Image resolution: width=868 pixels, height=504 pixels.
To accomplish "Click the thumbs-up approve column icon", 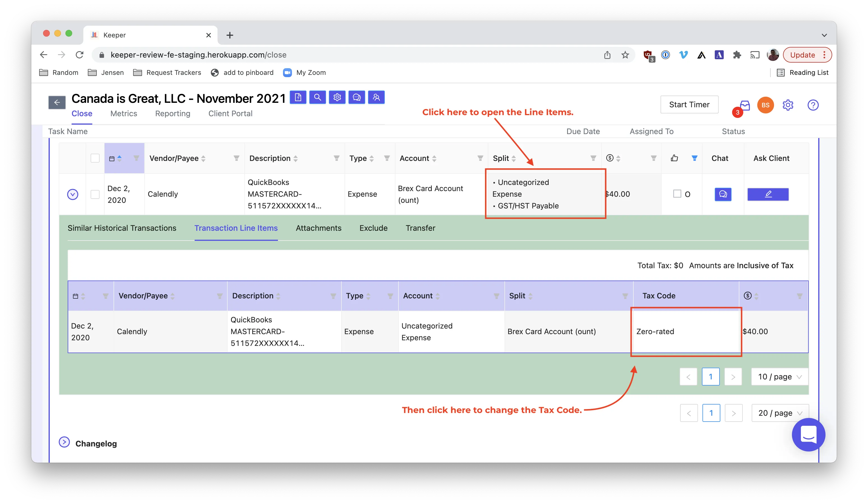I will coord(674,158).
